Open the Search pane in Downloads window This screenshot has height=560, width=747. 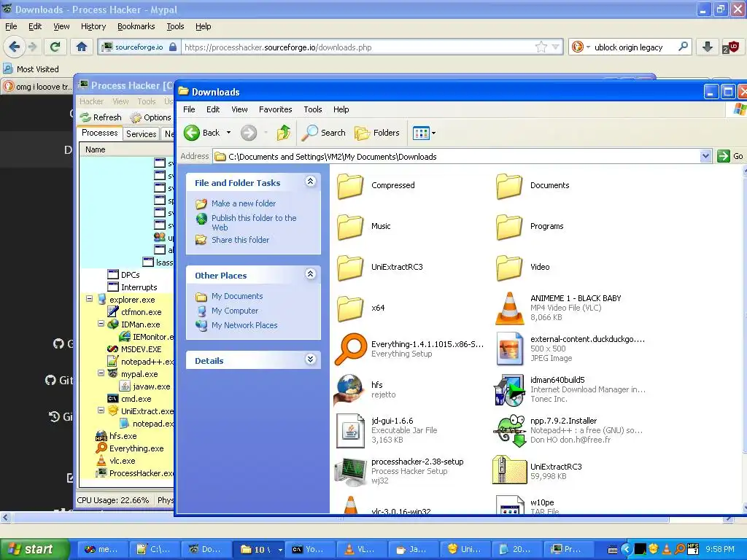pos(323,133)
